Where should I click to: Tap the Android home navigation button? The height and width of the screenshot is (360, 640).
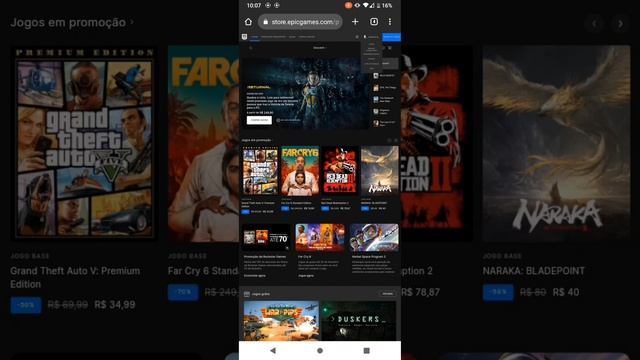[320, 350]
